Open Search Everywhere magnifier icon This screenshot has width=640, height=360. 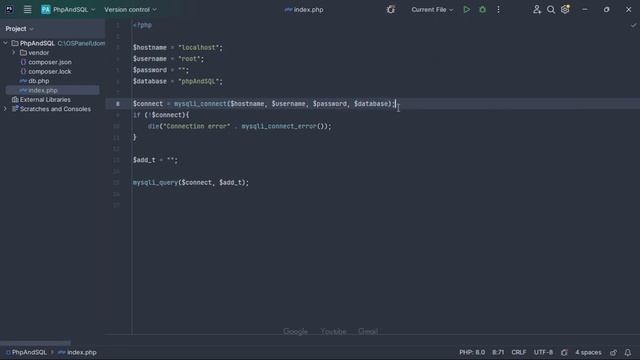coord(551,9)
